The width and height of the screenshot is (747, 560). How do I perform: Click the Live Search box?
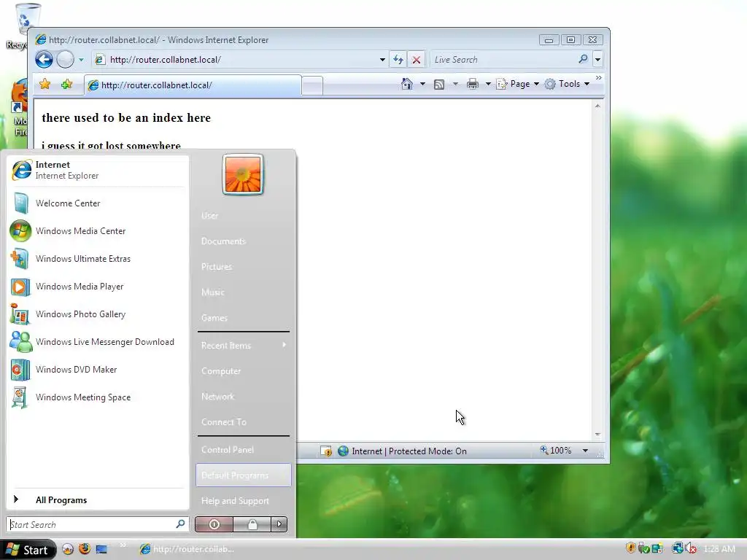coord(503,60)
